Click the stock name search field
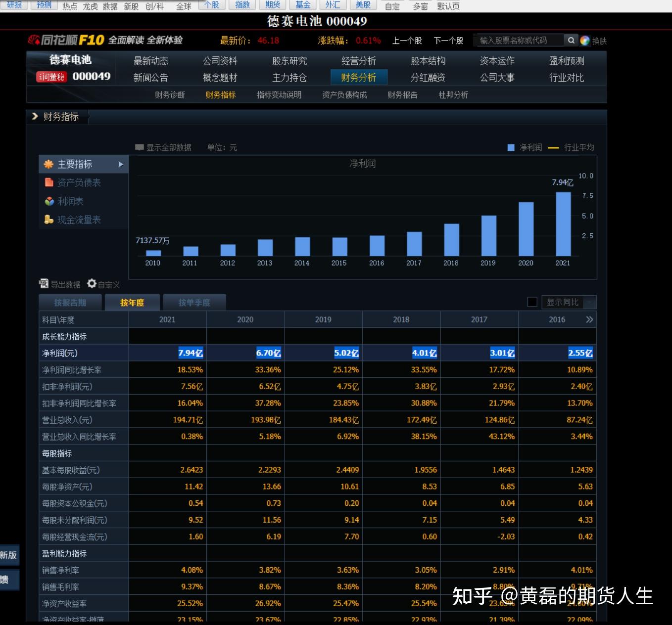 (x=519, y=40)
